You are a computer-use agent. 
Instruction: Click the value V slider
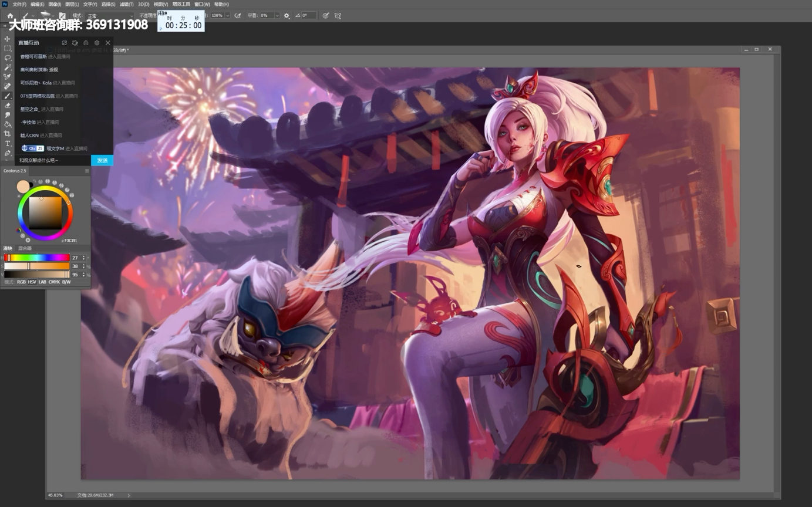(37, 274)
